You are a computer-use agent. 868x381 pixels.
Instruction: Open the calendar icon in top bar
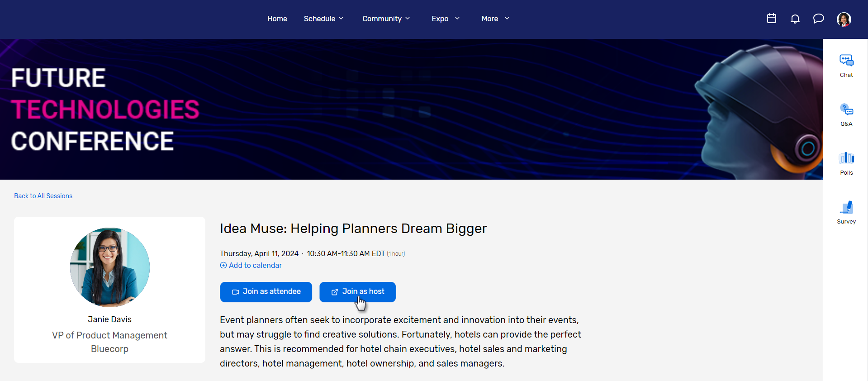772,19
